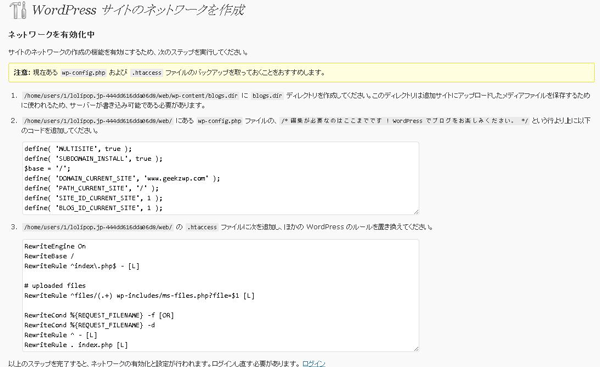Click the RewriteRule ^files/(.+) line
Screen dimensions: 600x367
tap(139, 295)
